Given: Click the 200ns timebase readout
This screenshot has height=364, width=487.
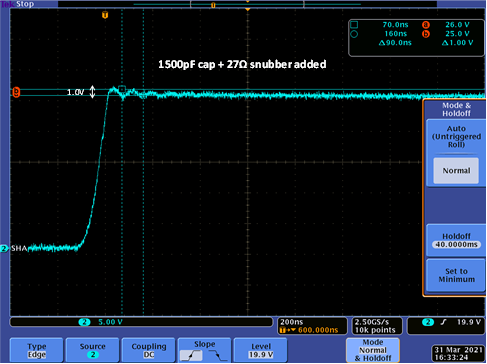Looking at the screenshot, I should tap(292, 322).
